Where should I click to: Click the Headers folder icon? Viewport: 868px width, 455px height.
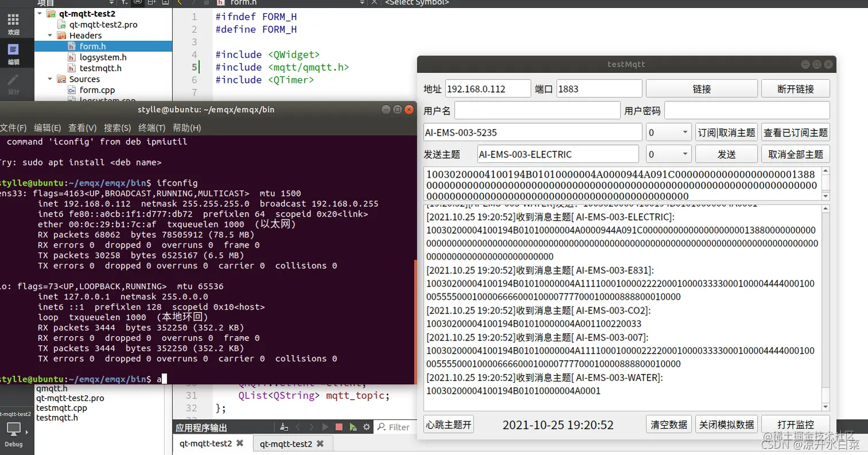(61, 36)
